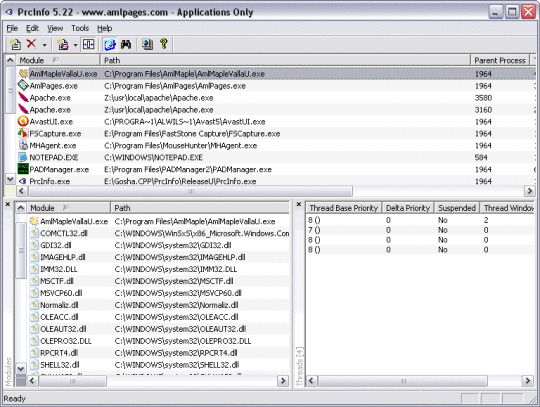This screenshot has height=407, width=540.
Task: Select the PADManager.exe icon
Action: point(23,169)
